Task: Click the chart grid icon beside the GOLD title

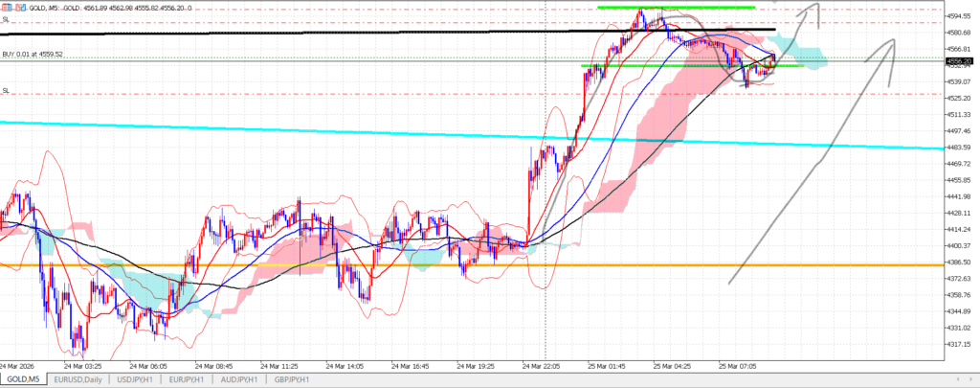Action: 6,7
